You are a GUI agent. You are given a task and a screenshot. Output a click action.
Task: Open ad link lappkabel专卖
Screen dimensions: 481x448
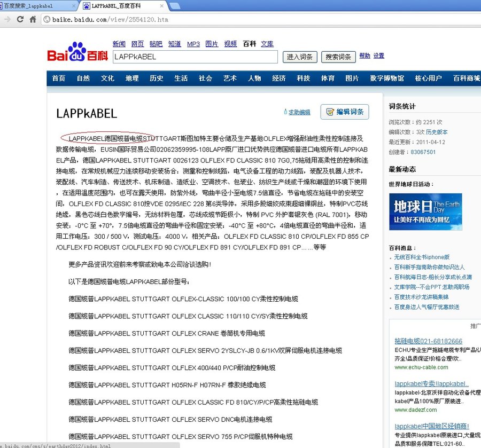click(432, 383)
